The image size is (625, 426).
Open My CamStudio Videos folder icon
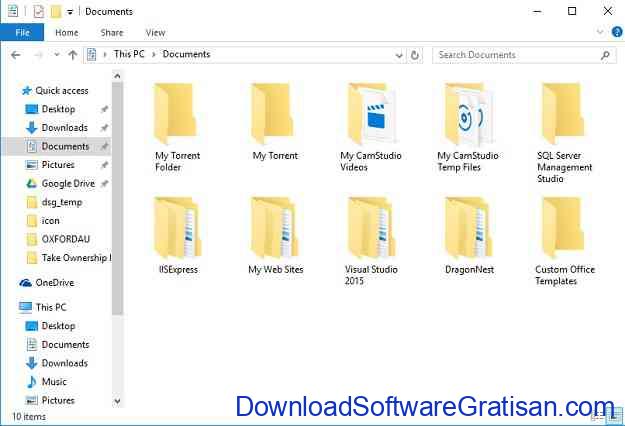(371, 114)
